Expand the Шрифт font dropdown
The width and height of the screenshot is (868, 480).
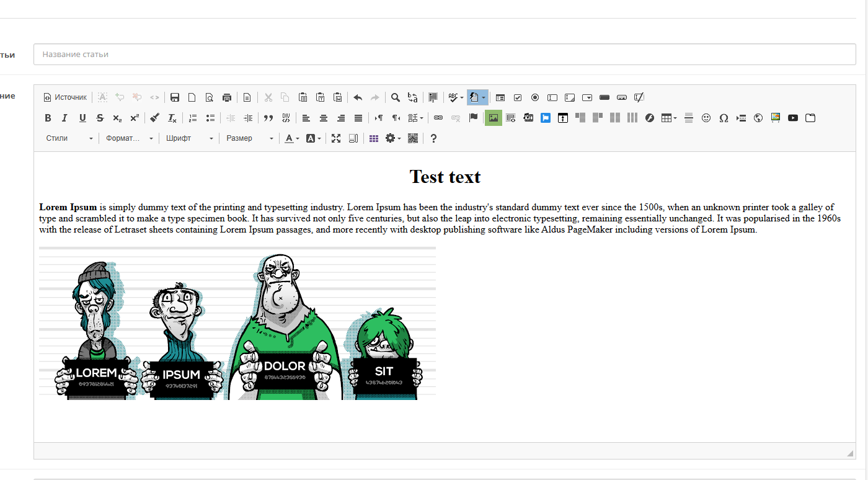[x=190, y=138]
